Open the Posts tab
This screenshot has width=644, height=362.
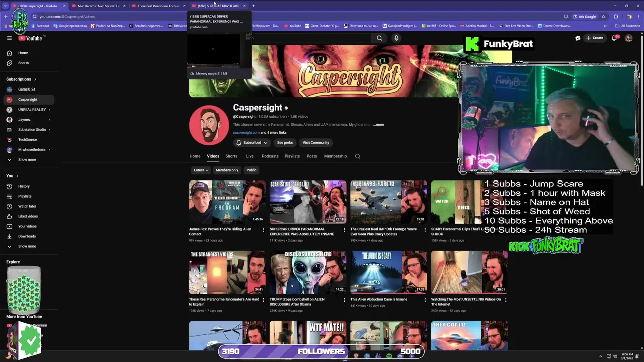pyautogui.click(x=312, y=156)
